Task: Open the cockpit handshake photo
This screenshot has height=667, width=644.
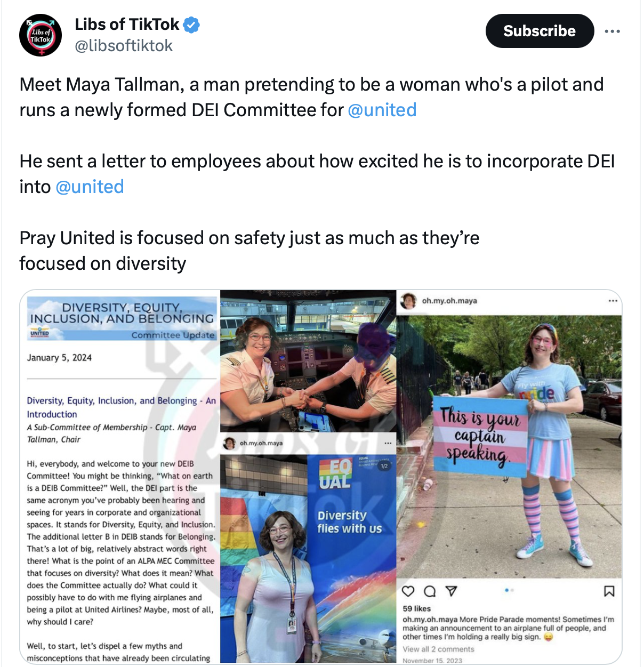Action: tap(308, 361)
